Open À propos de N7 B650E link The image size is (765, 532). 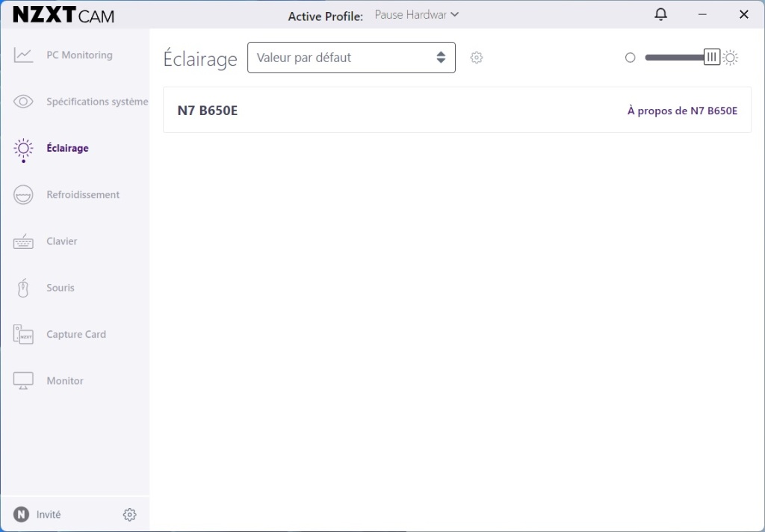tap(681, 111)
